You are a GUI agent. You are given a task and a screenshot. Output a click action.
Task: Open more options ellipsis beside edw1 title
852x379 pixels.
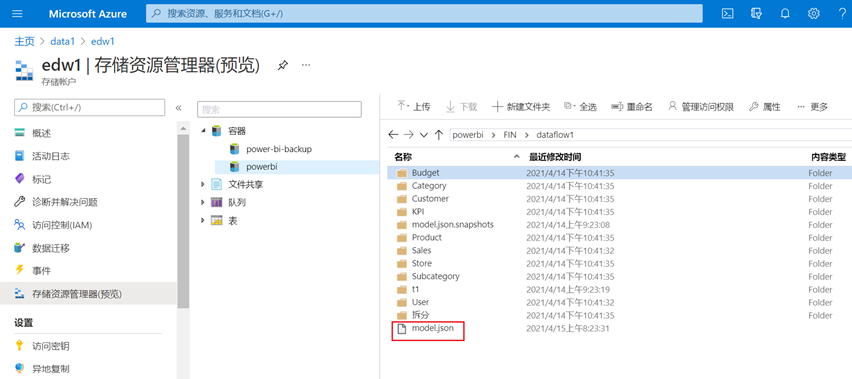[x=306, y=65]
